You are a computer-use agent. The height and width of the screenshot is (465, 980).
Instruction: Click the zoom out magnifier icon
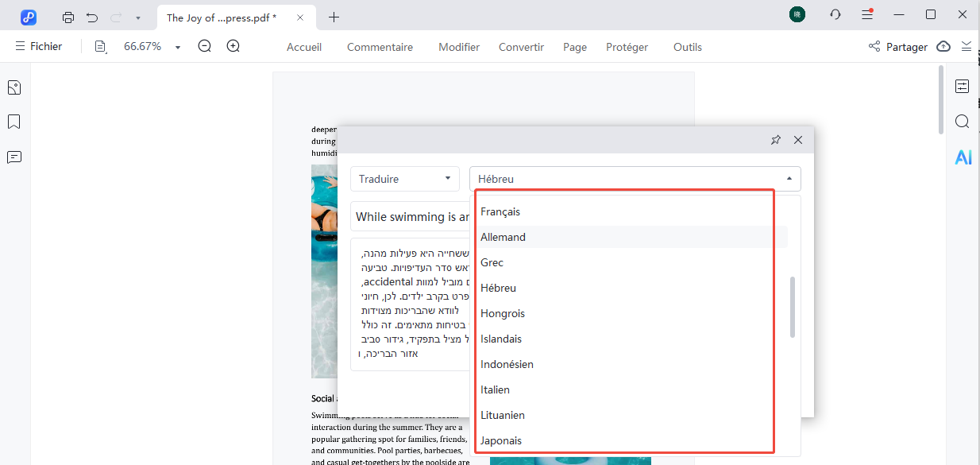pyautogui.click(x=204, y=47)
